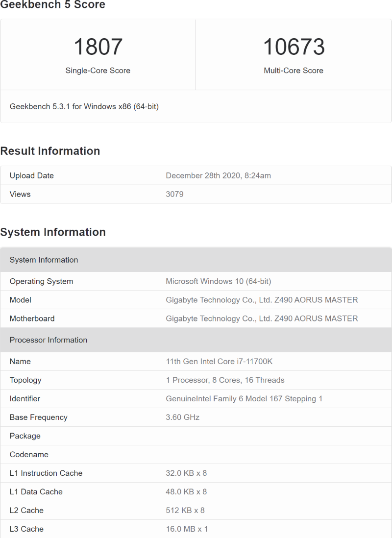Click the 3.60 GHz base frequency value
Viewport: 392px width, 538px height.
click(x=182, y=417)
